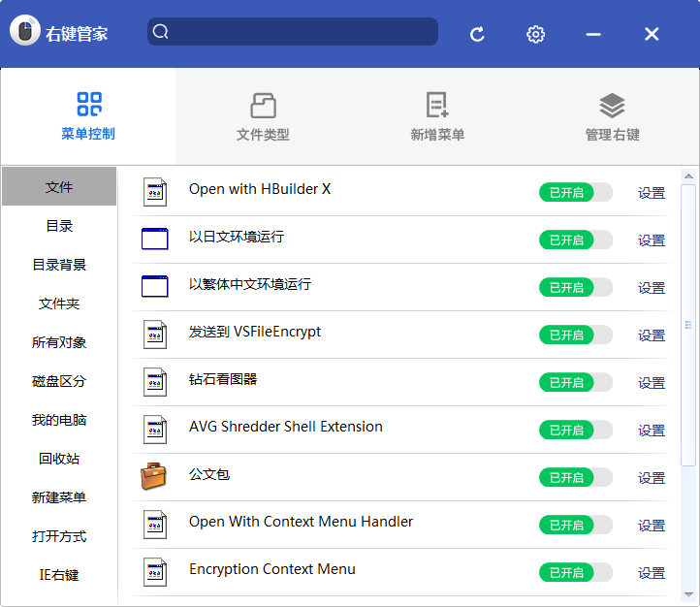
Task: Close the 右键管家 window
Action: (652, 34)
